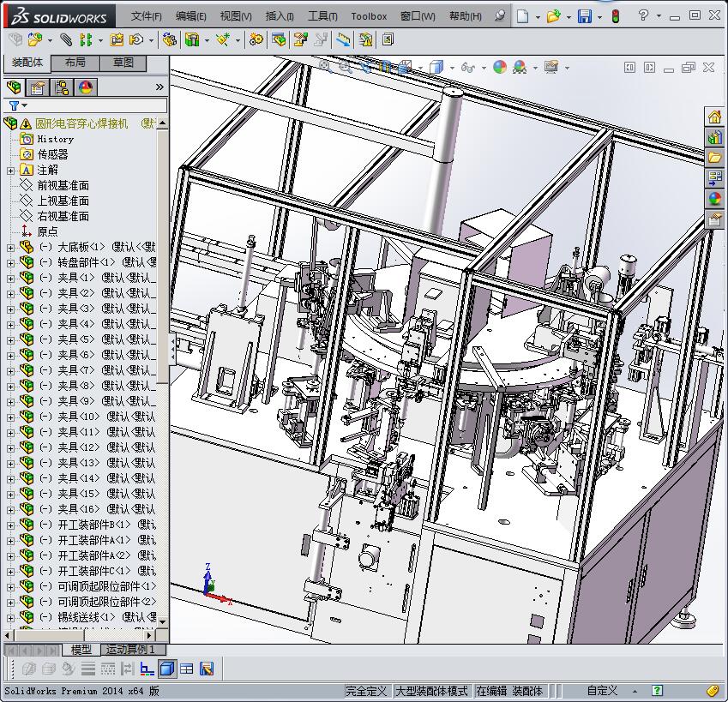728x702 pixels.
Task: Click 自定义 in the status bar
Action: click(x=602, y=690)
